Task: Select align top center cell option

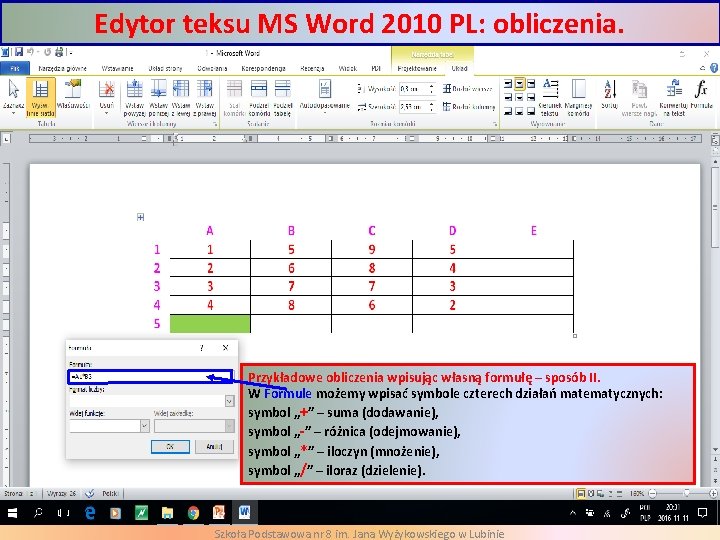Action: coord(519,84)
